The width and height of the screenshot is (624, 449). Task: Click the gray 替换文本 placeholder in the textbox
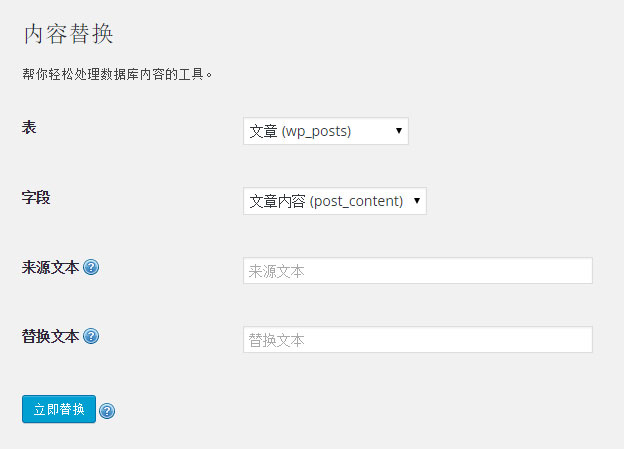click(x=277, y=340)
